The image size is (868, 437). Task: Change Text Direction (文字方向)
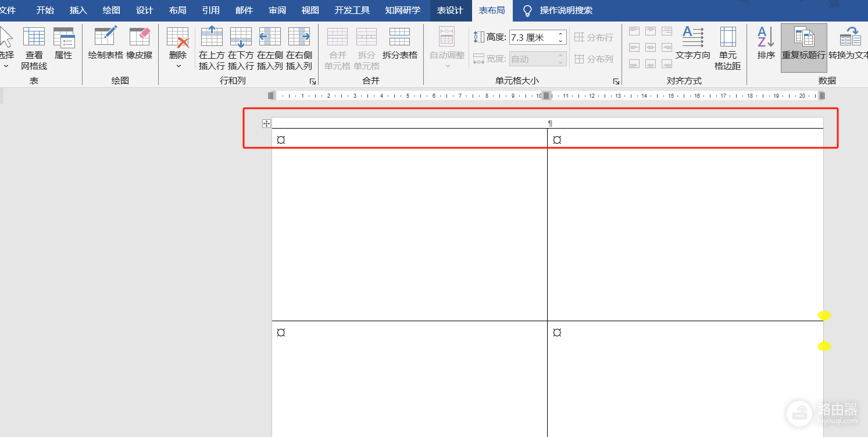click(x=693, y=44)
